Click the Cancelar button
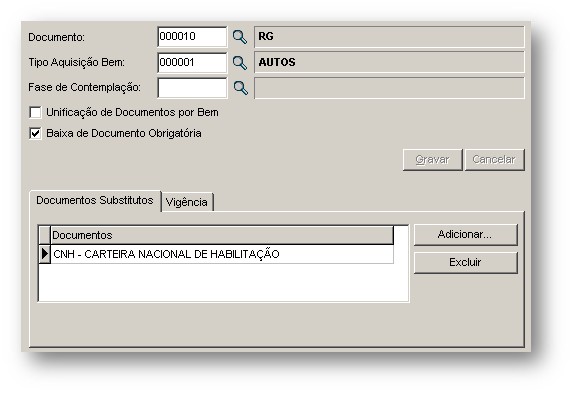The image size is (573, 394). click(494, 160)
